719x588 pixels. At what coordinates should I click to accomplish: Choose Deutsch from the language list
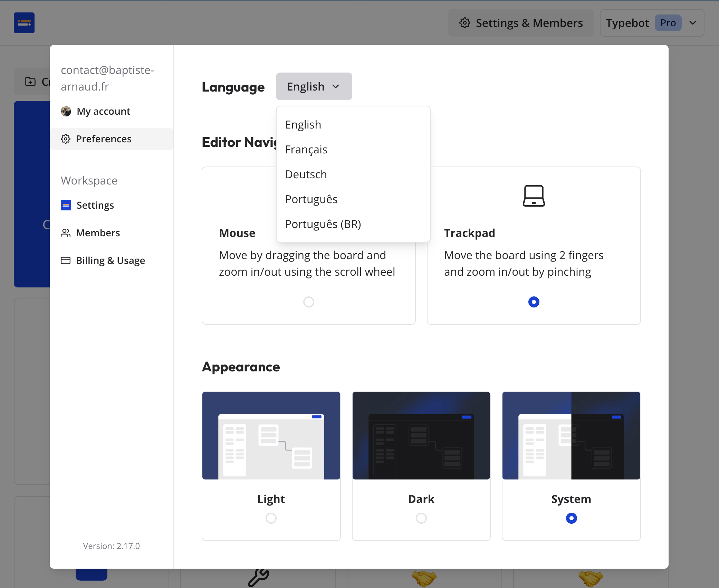[306, 174]
